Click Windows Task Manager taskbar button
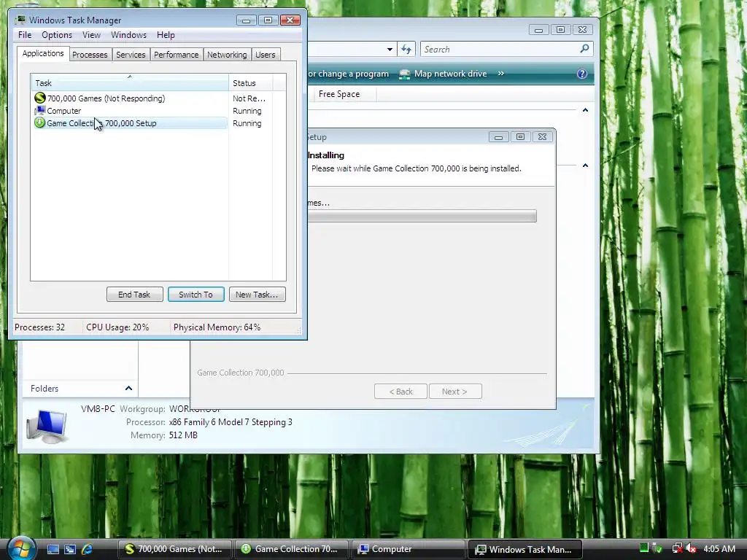The width and height of the screenshot is (747, 560). pos(525,549)
